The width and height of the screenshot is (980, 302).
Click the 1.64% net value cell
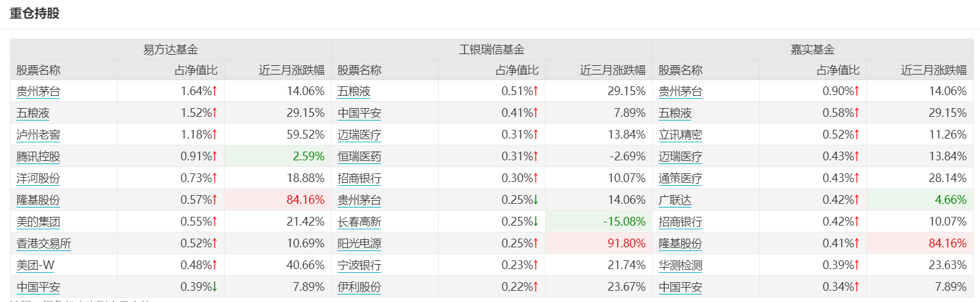point(170,91)
